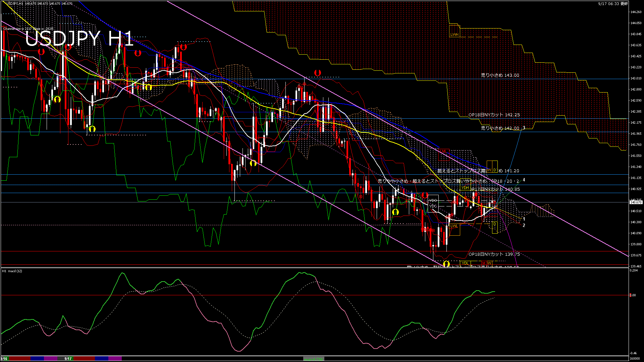
Task: Click the current price tag 140.670
Action: click(x=636, y=202)
